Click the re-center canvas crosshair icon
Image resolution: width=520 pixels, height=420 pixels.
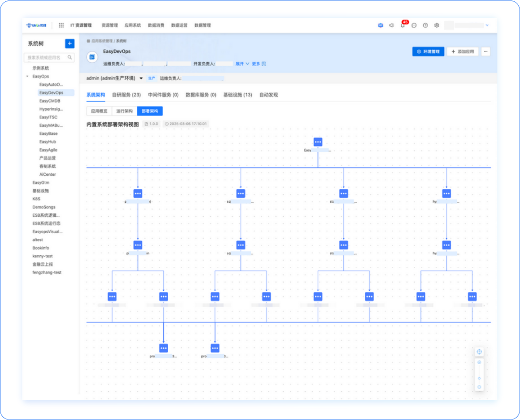[x=479, y=352]
